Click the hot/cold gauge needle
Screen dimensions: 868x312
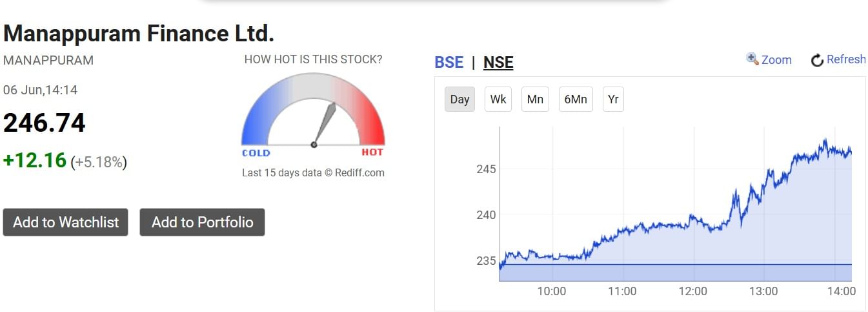[x=325, y=124]
